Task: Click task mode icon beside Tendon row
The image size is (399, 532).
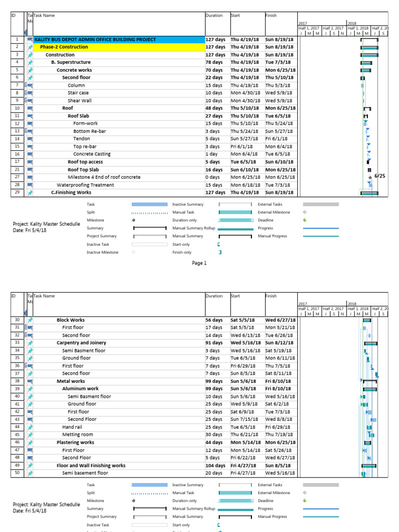Action: coord(30,139)
